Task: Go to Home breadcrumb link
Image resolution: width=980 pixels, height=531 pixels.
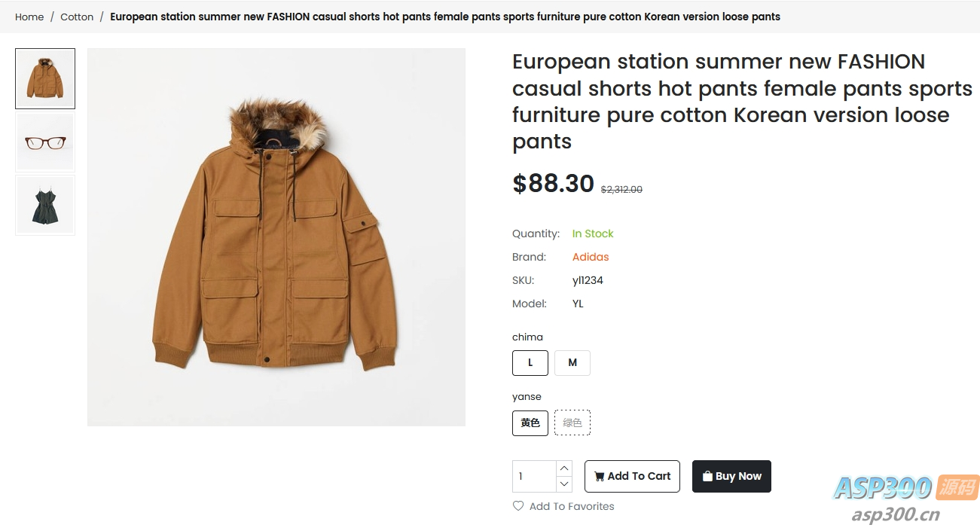Action: (29, 17)
